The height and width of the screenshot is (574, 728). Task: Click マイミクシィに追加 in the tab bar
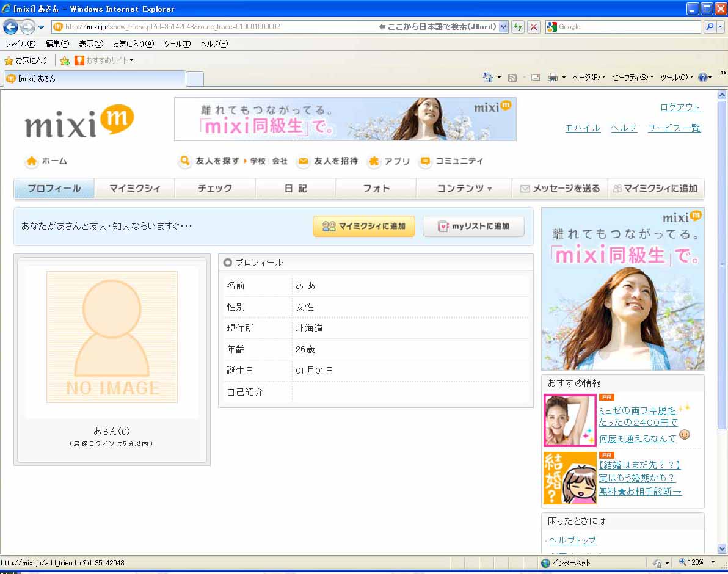pyautogui.click(x=655, y=189)
